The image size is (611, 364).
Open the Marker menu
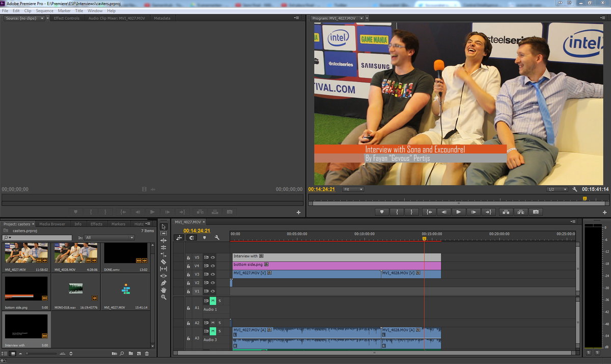click(64, 11)
